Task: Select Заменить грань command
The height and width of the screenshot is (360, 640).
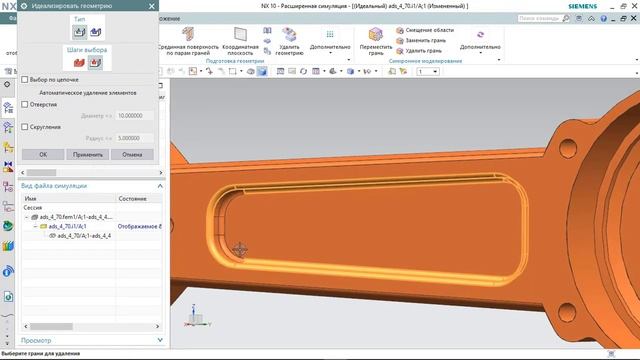Action: [421, 40]
